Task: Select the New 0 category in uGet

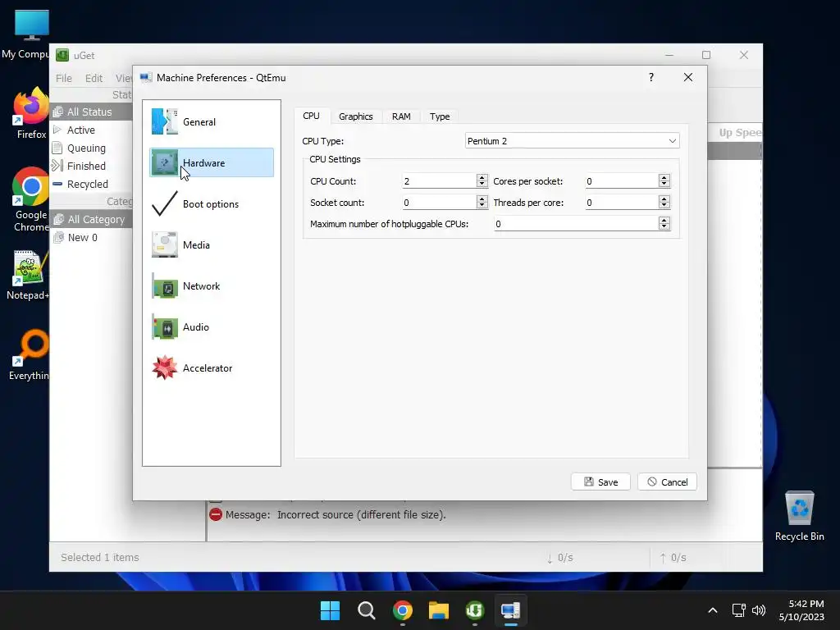Action: coord(91,237)
